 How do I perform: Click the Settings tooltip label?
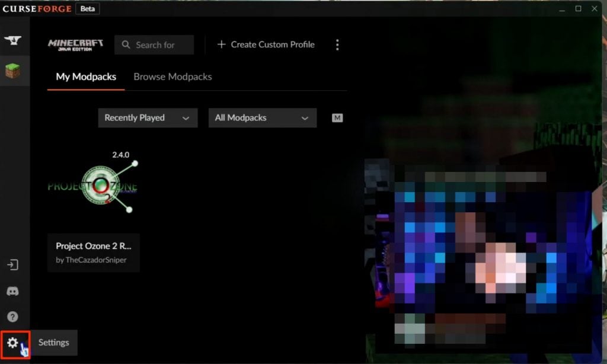54,343
